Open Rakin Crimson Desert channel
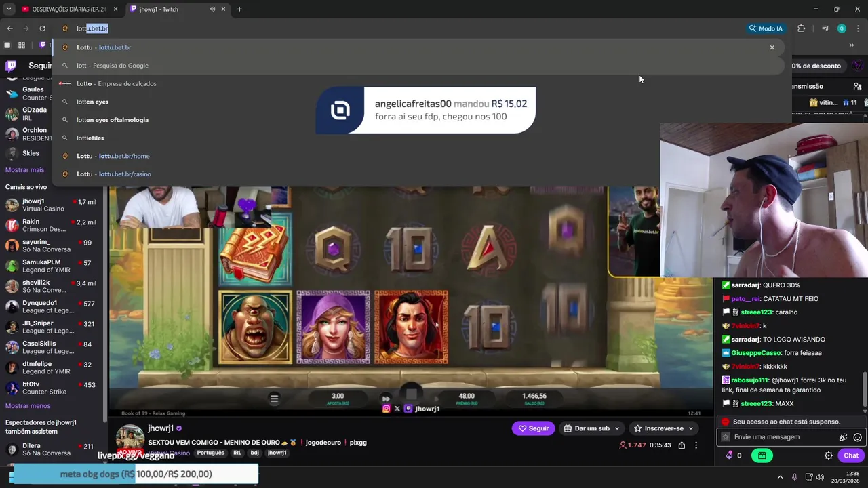The image size is (868, 488). point(52,226)
